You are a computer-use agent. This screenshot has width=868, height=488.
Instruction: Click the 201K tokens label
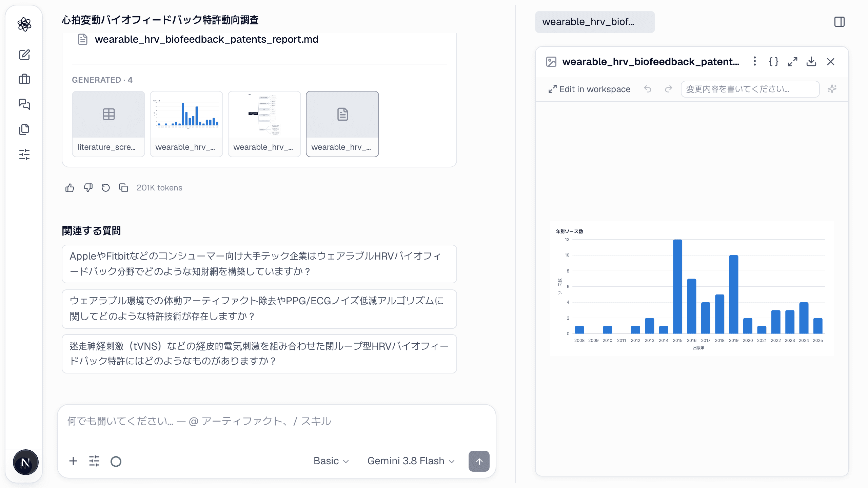coord(159,188)
